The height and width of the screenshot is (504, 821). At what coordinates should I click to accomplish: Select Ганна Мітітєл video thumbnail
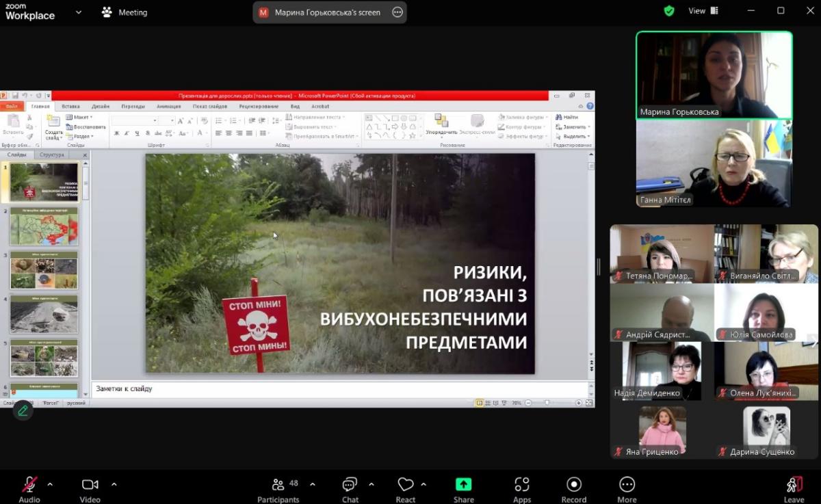(x=714, y=164)
